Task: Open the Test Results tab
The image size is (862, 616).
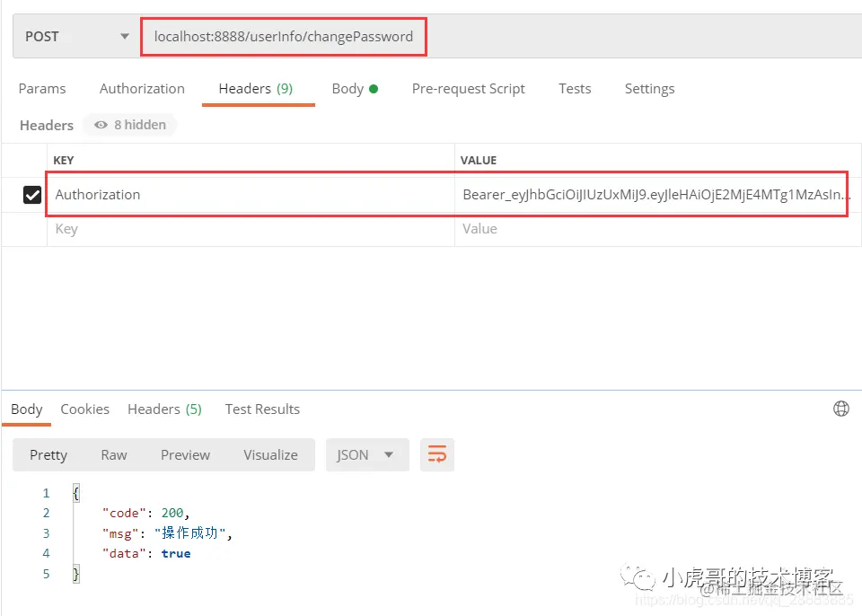Action: pyautogui.click(x=262, y=409)
